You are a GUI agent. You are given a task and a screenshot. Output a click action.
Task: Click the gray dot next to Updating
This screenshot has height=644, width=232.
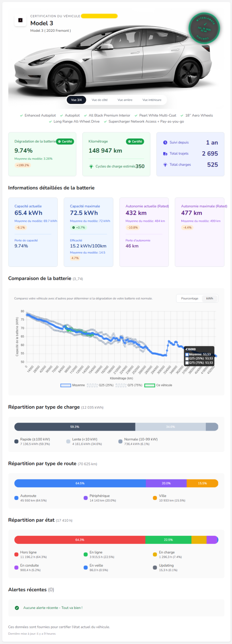point(155,568)
